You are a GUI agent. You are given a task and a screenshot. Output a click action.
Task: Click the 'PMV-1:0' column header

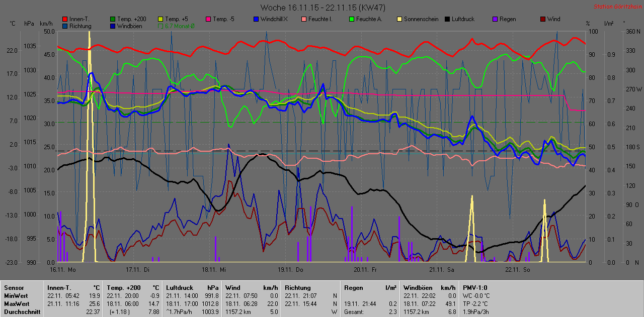click(x=475, y=288)
